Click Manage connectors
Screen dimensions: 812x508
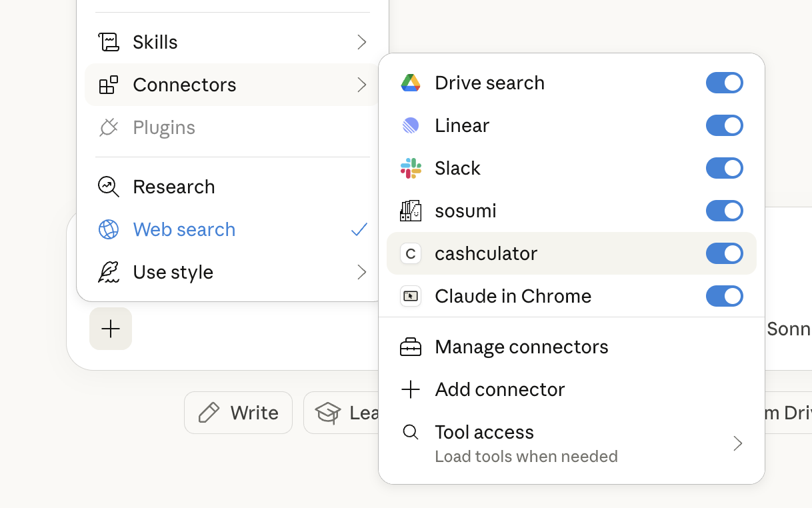pyautogui.click(x=521, y=347)
